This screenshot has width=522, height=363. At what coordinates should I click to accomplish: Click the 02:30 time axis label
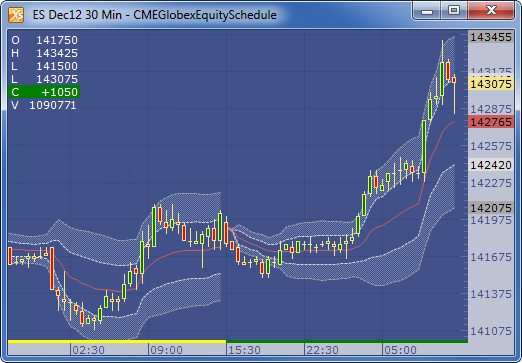[89, 350]
